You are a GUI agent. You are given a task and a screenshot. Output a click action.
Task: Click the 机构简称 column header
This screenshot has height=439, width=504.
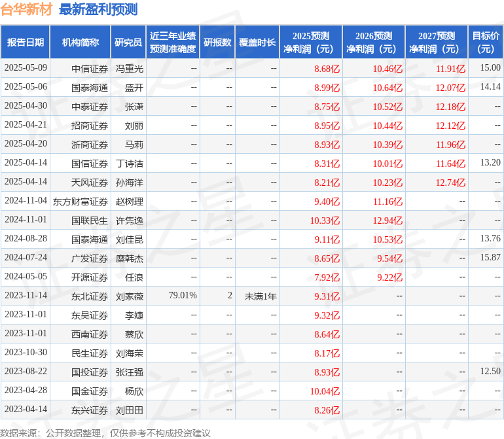click(x=81, y=43)
